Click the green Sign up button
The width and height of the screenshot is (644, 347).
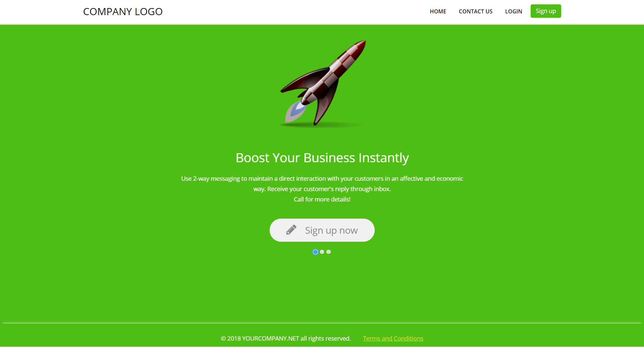[546, 11]
